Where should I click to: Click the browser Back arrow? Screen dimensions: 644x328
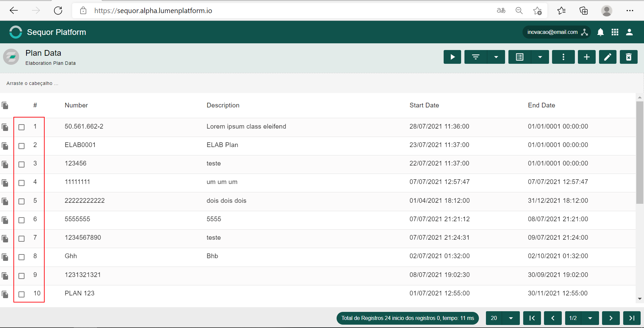click(14, 11)
